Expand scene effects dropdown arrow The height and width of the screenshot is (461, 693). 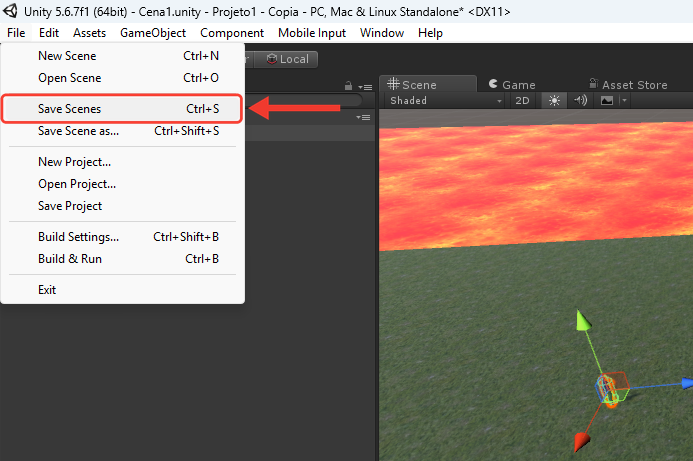click(624, 101)
